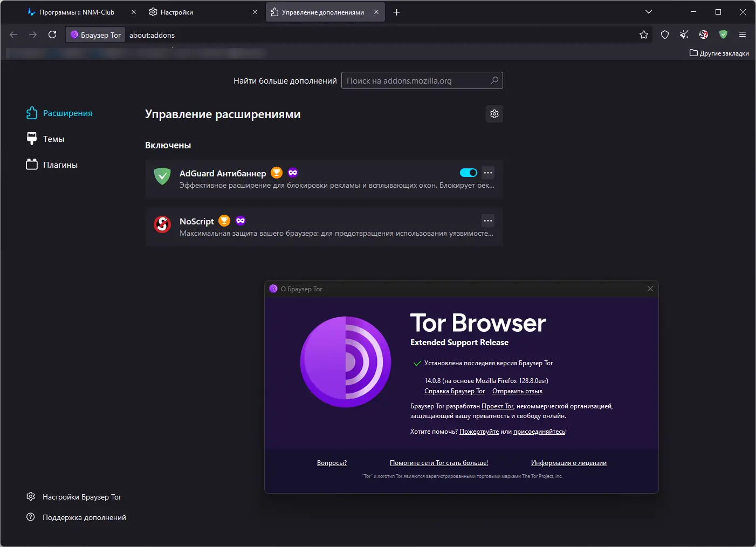Open NoScript more options menu

[x=488, y=221]
